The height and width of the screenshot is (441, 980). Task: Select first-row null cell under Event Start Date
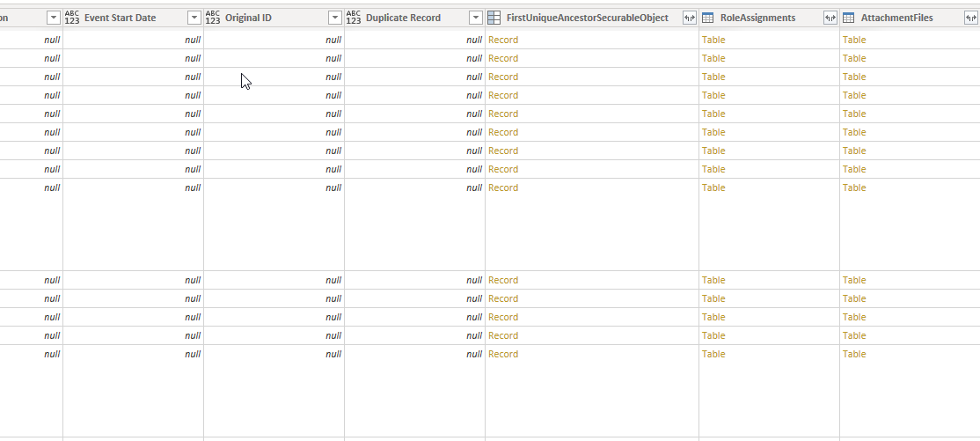point(133,40)
